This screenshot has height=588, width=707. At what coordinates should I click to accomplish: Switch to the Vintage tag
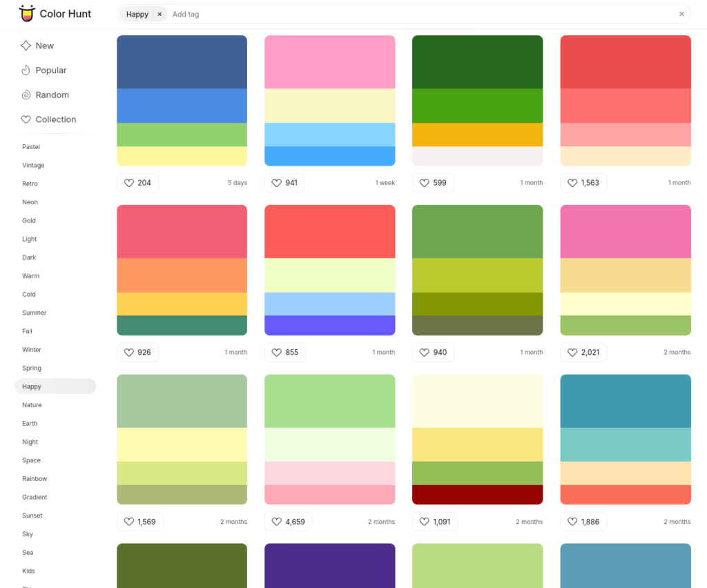click(x=33, y=165)
